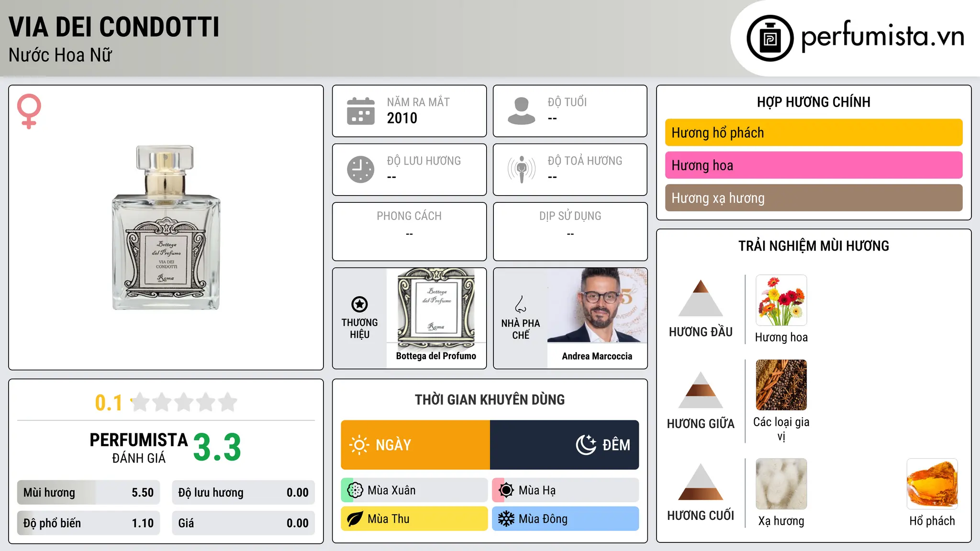Click the Hợp Hương Chính heading
The image size is (980, 551).
(813, 102)
